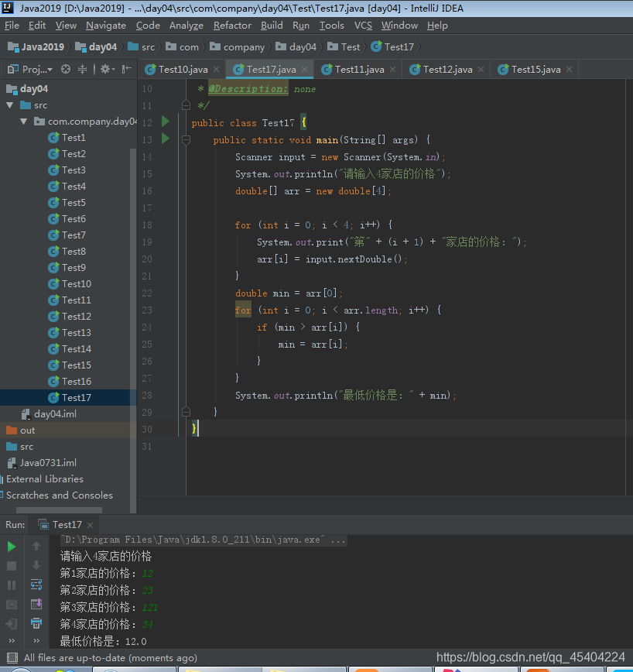Select External Libraries node
This screenshot has width=633, height=672.
pyautogui.click(x=42, y=479)
